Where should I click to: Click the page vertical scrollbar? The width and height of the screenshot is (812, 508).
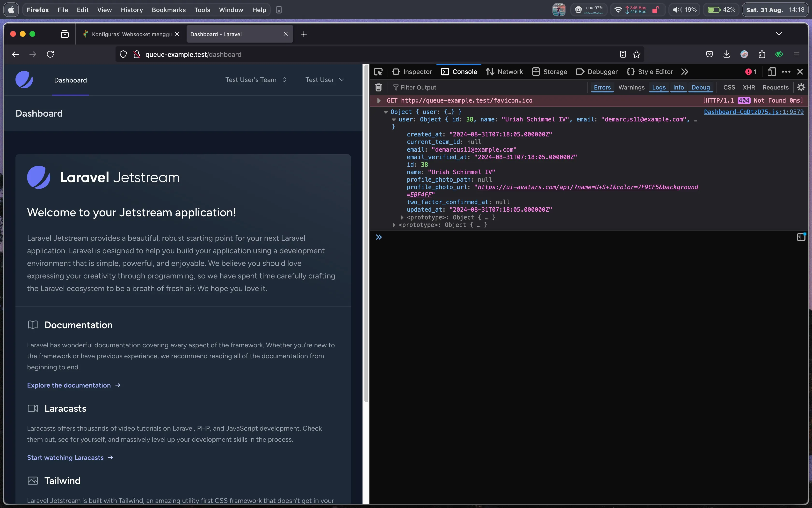(x=366, y=233)
